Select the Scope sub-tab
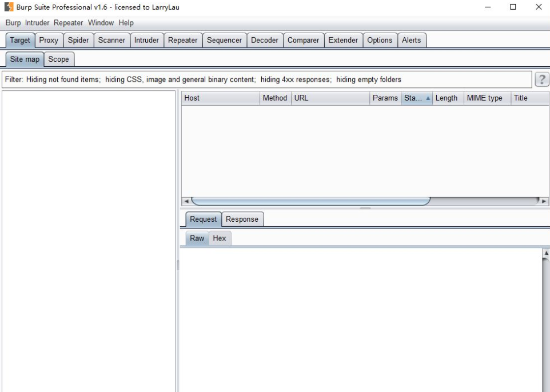 point(58,59)
